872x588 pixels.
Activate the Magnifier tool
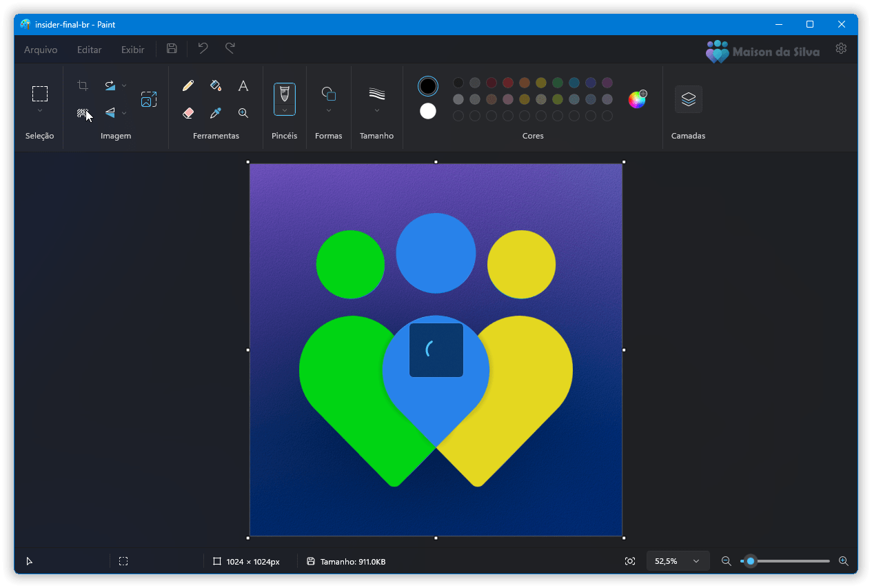tap(243, 112)
